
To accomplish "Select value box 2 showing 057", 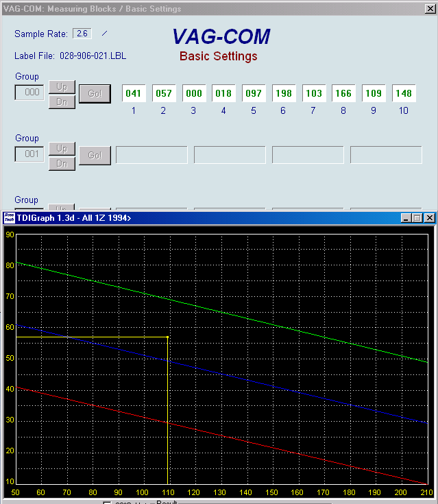I will pyautogui.click(x=163, y=94).
